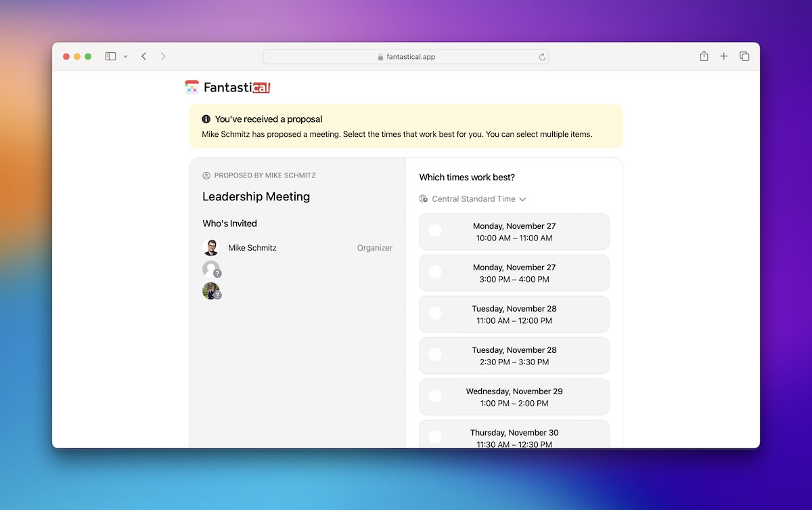
Task: Click the lock icon in address bar
Action: 381,57
